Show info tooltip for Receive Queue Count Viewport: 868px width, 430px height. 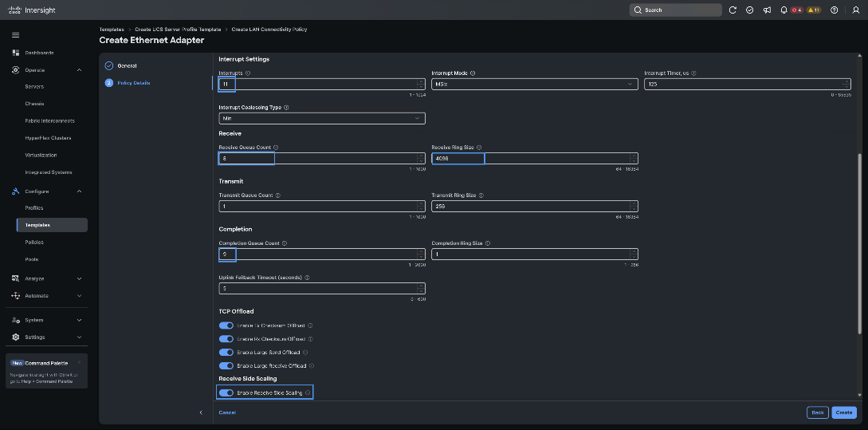tap(276, 148)
